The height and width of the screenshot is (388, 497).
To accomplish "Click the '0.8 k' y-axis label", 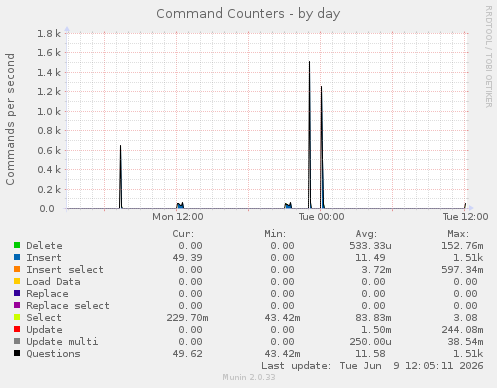I will (49, 131).
